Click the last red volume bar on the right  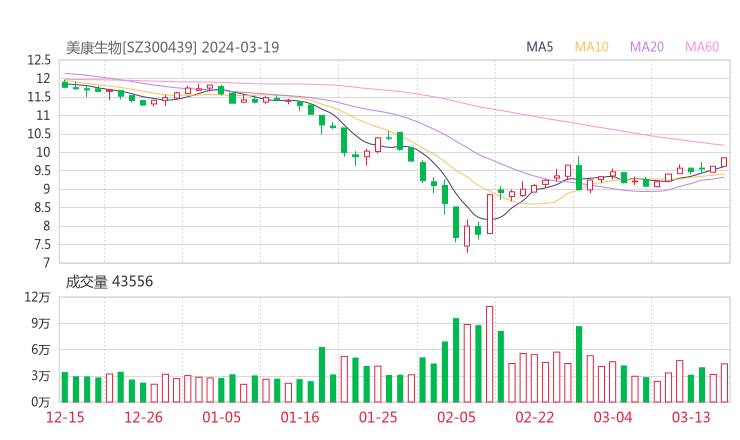click(x=724, y=383)
